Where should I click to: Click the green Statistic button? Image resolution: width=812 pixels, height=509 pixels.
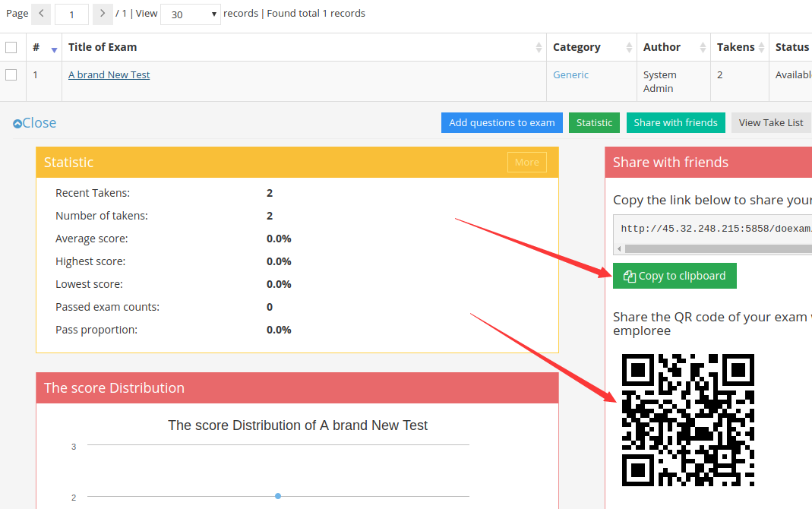594,123
